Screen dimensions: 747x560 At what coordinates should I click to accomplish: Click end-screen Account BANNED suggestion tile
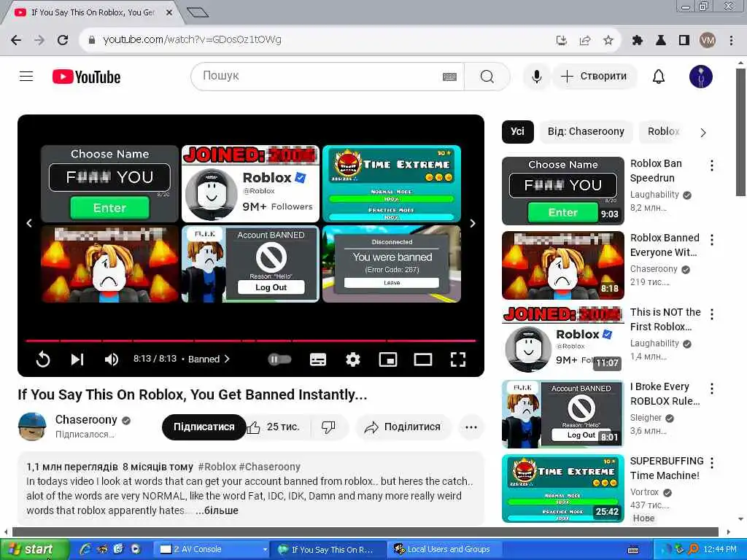point(250,264)
